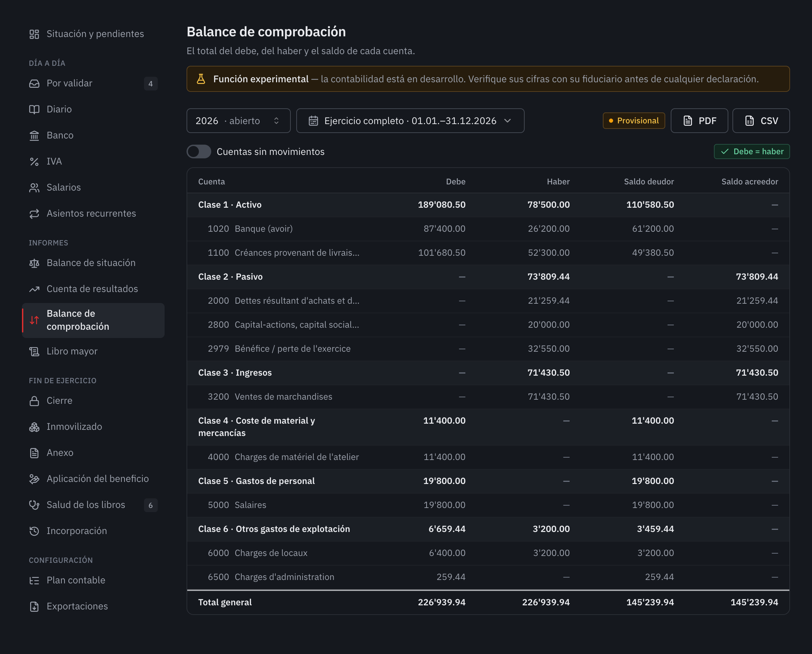Click the Función experimental flask icon

point(201,79)
